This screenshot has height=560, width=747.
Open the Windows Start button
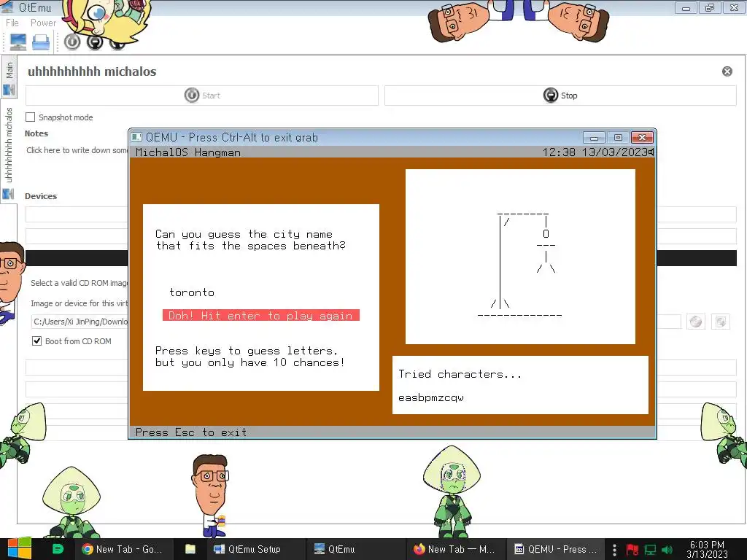coord(19,549)
